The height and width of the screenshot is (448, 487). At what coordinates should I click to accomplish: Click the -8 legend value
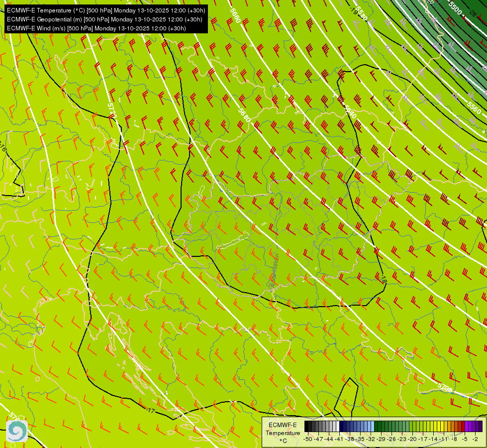[x=454, y=439]
